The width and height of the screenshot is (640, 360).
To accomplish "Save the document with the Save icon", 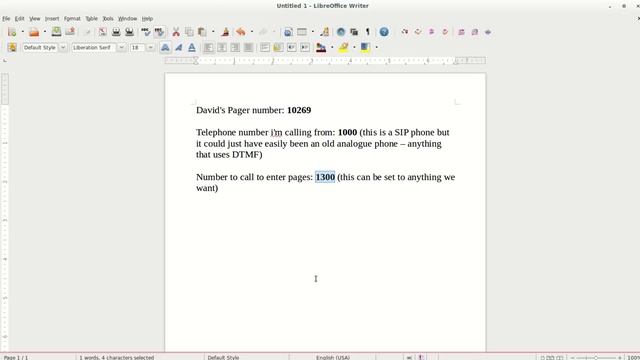I will tap(56, 32).
